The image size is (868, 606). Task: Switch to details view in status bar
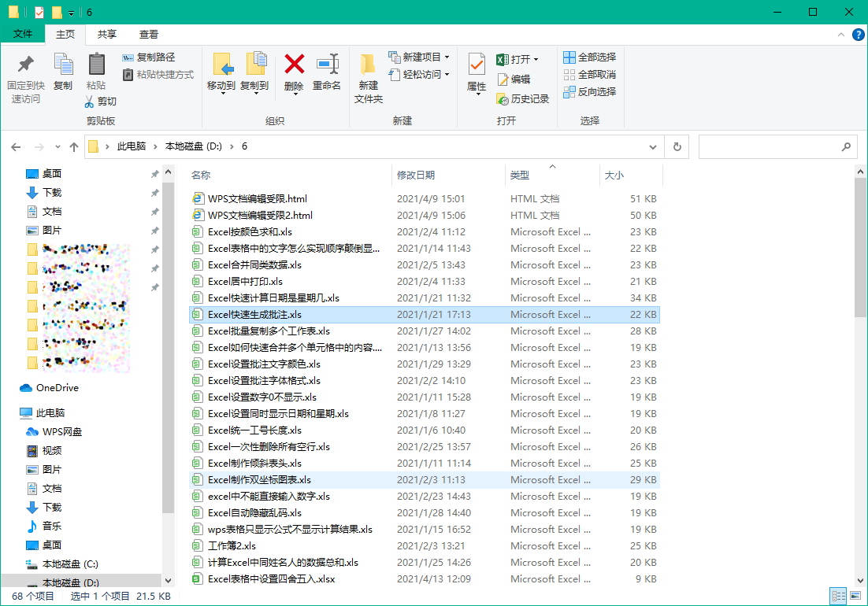click(x=838, y=596)
